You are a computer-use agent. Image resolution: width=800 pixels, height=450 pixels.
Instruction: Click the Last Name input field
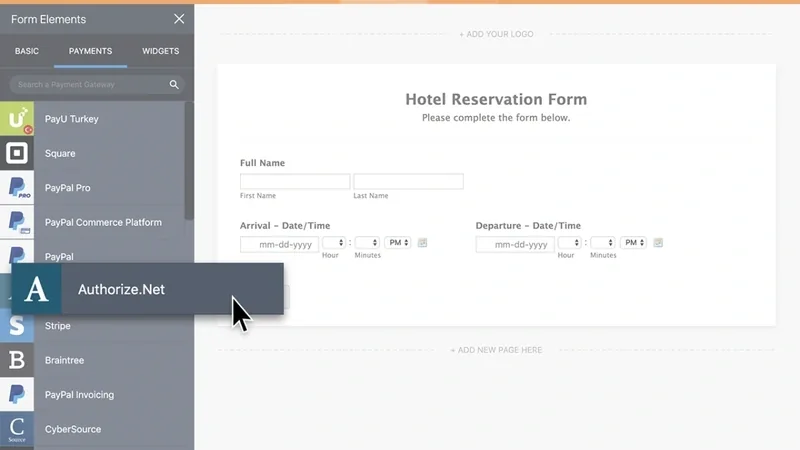coord(408,182)
